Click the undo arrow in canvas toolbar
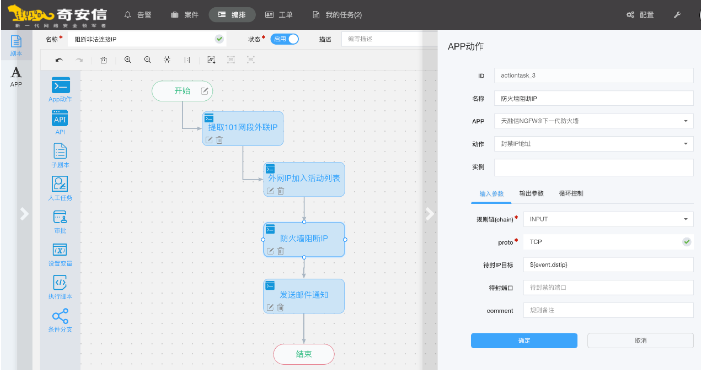The width and height of the screenshot is (702, 370). point(59,60)
